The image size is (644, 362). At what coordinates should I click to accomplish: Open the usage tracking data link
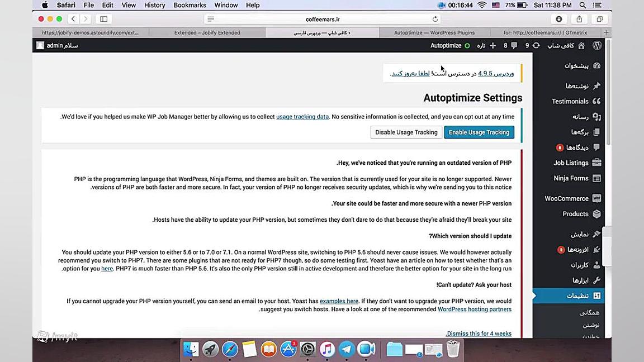coord(302,117)
